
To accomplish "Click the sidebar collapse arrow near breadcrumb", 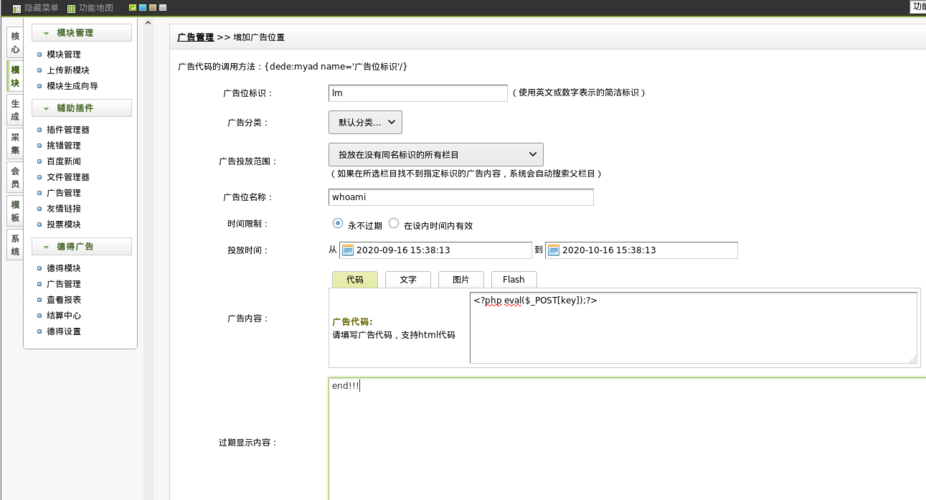I will (148, 23).
